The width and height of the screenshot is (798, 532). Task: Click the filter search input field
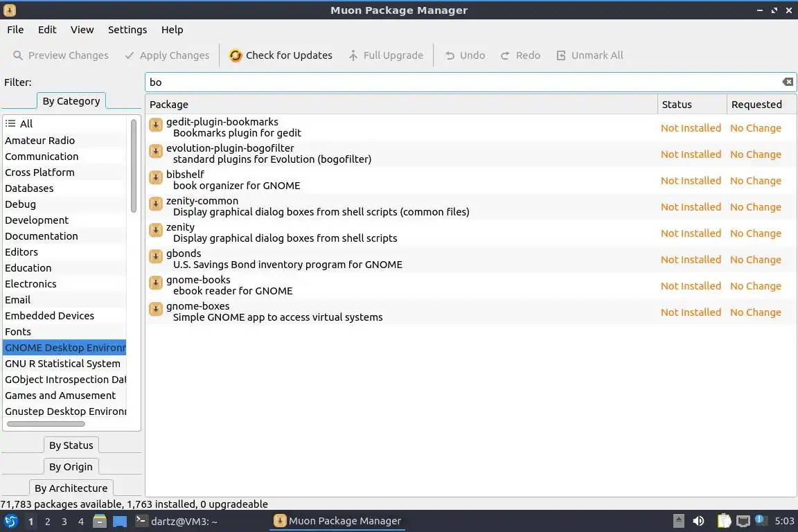click(471, 82)
